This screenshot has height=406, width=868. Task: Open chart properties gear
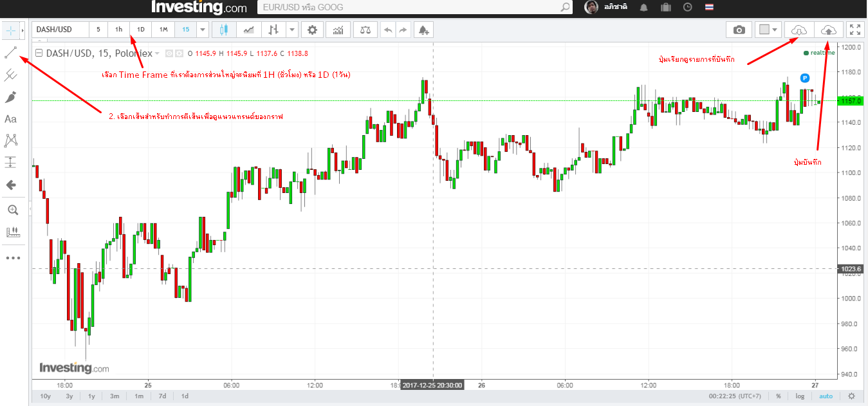tap(313, 30)
